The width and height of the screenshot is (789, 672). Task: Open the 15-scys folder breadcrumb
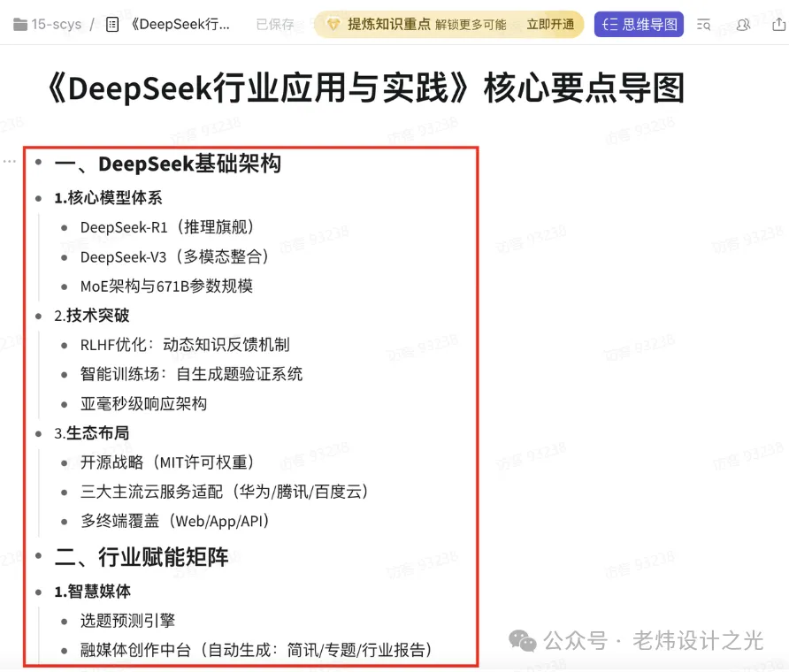[56, 24]
